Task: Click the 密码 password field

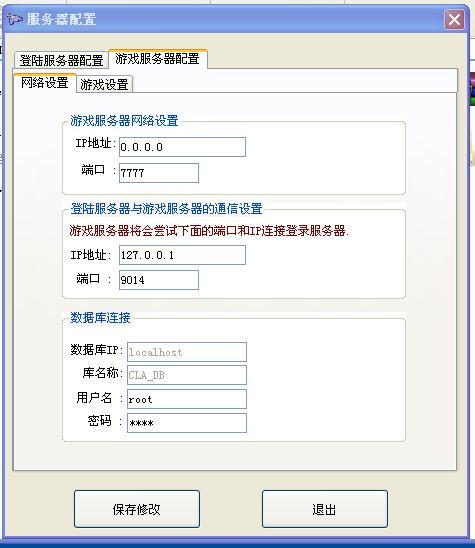Action: (x=187, y=423)
